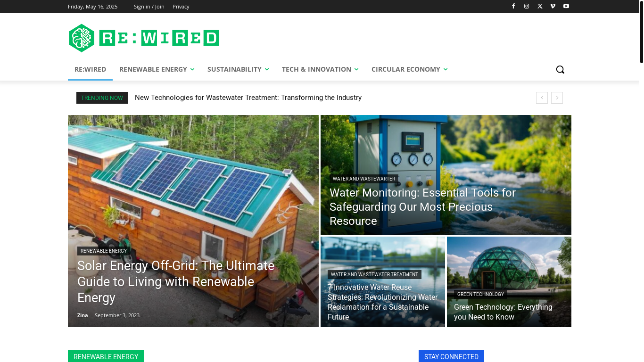Viewport: 644px width, 362px height.
Task: Expand the Renewable Energy menu
Action: click(x=157, y=69)
